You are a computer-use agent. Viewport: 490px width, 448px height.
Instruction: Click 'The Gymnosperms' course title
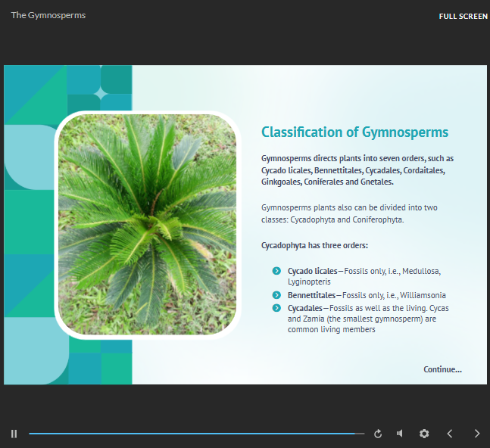48,15
